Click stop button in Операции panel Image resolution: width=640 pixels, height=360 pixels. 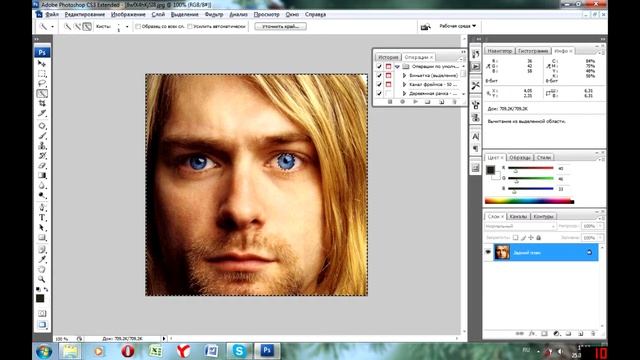tap(390, 102)
